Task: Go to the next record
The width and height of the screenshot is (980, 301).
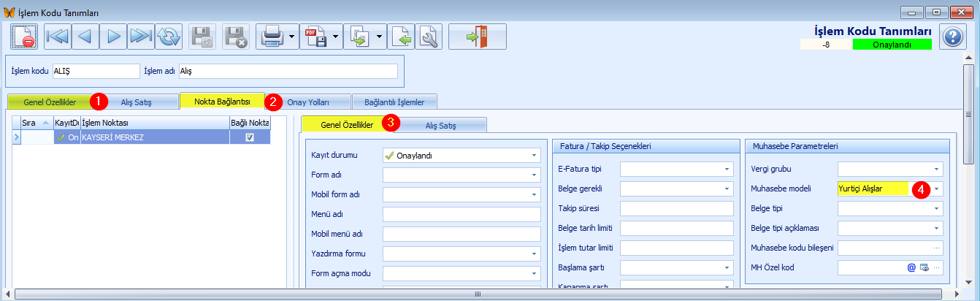Action: [x=112, y=36]
